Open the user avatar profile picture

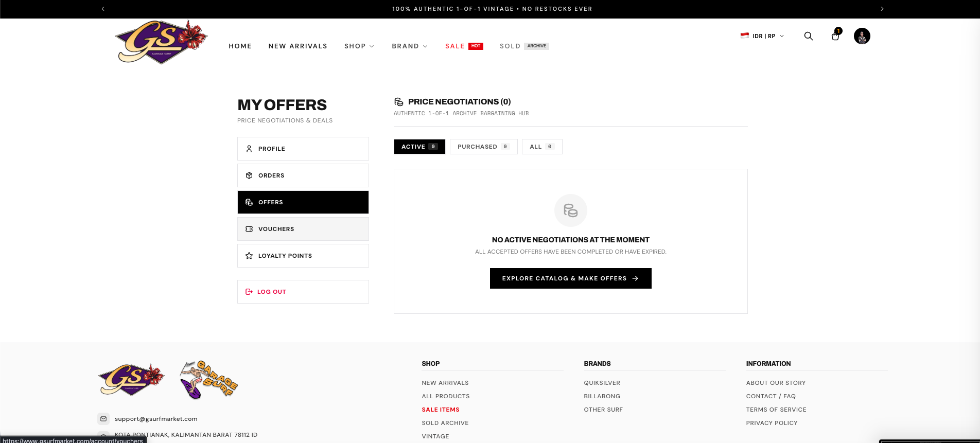coord(862,36)
